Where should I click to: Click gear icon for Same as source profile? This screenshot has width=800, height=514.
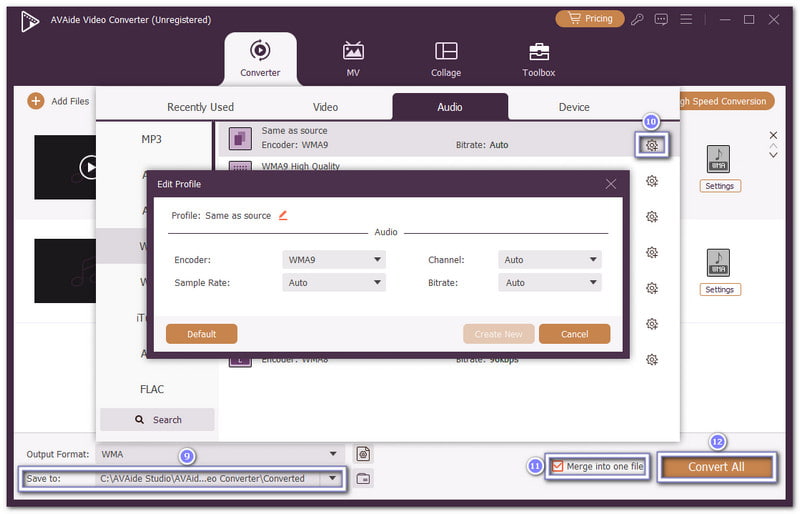click(x=652, y=145)
